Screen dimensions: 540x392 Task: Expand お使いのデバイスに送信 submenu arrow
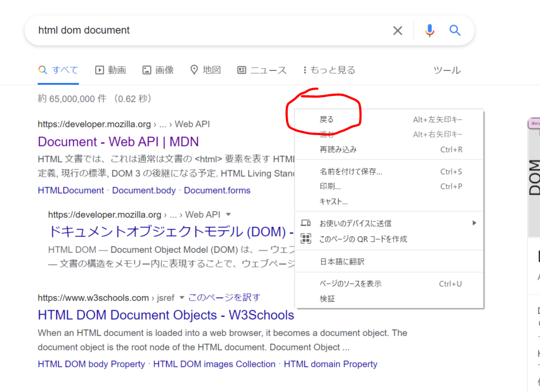click(x=475, y=222)
